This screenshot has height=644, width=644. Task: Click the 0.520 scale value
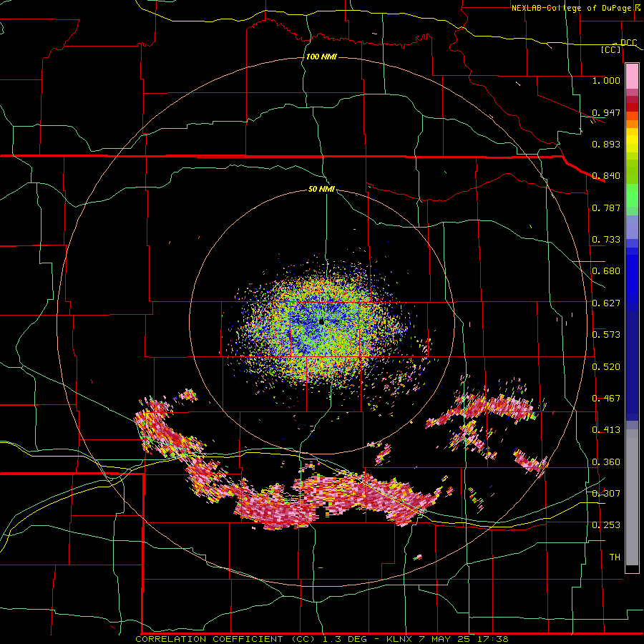coord(606,367)
